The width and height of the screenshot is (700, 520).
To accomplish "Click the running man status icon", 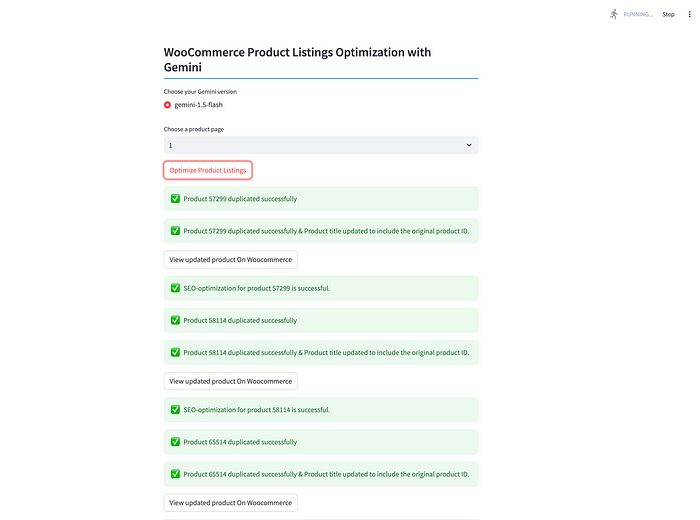I will coord(614,14).
